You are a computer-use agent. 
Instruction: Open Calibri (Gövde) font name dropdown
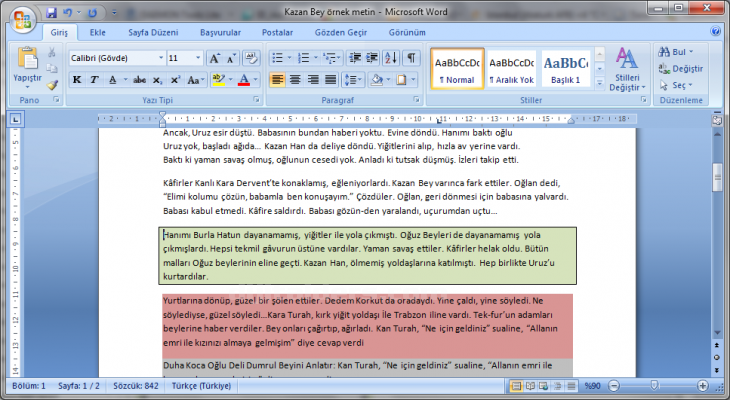tap(161, 58)
